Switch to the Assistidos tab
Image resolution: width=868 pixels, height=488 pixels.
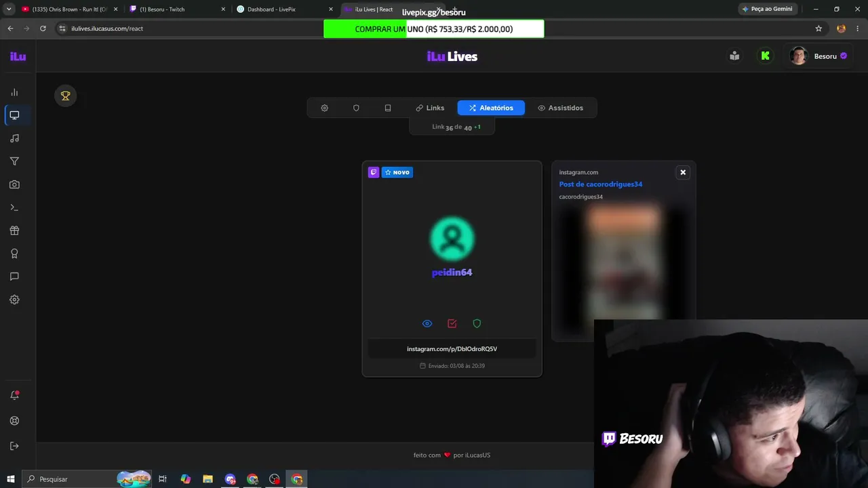point(560,108)
